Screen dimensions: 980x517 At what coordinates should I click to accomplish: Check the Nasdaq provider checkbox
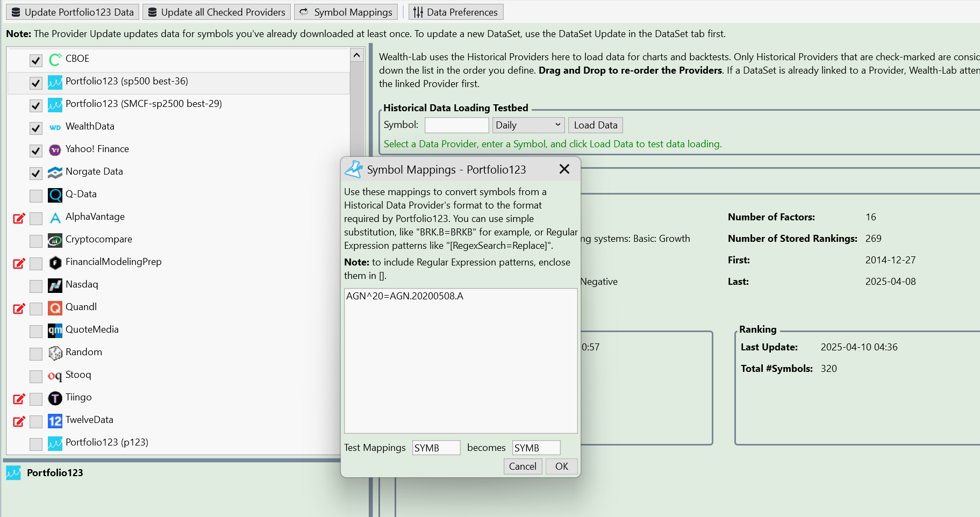[x=36, y=286]
